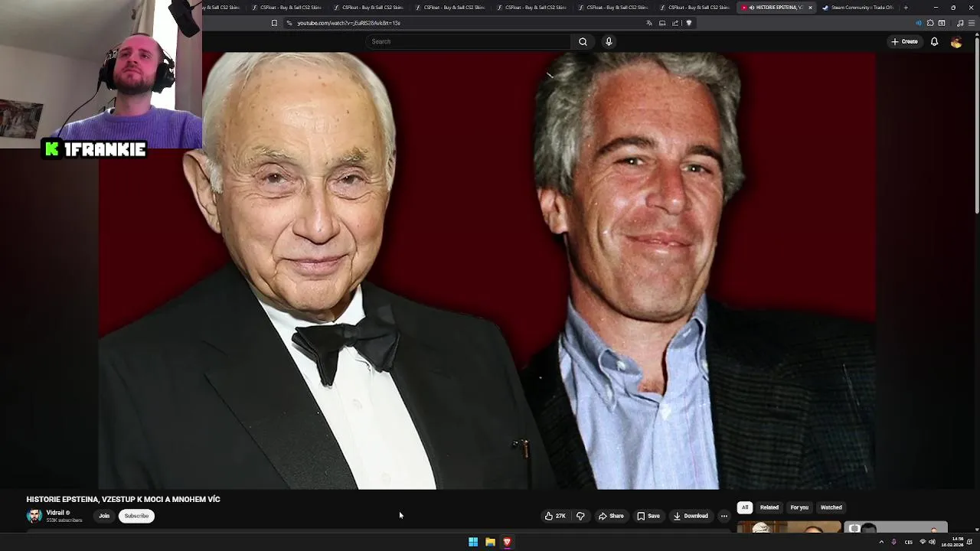Toggle the browser sidebar panel icon
The width and height of the screenshot is (980, 551).
pyautogui.click(x=942, y=23)
